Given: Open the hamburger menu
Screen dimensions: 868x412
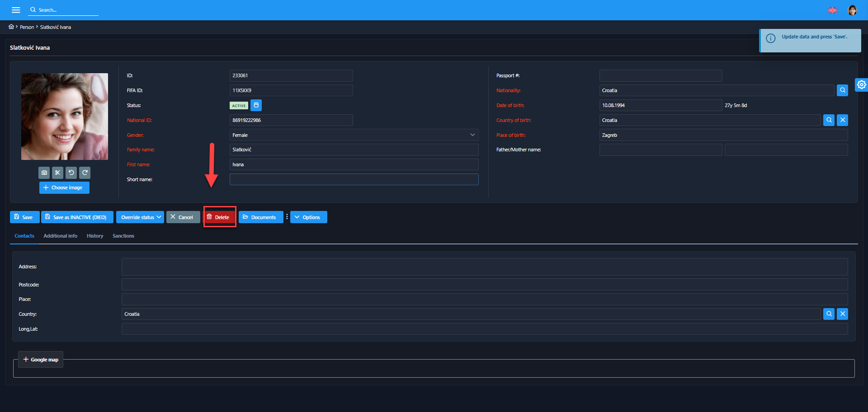Looking at the screenshot, I should point(16,10).
